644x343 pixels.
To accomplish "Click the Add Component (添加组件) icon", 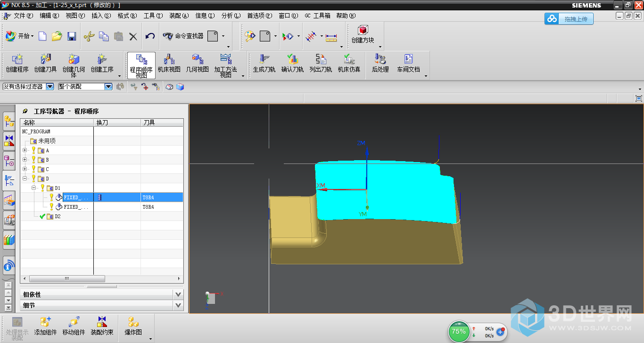I will [x=45, y=326].
